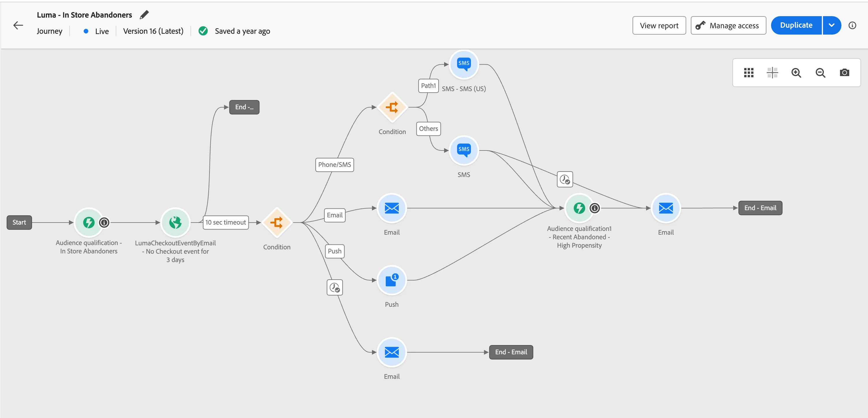Click the Duplicate button

click(x=796, y=25)
